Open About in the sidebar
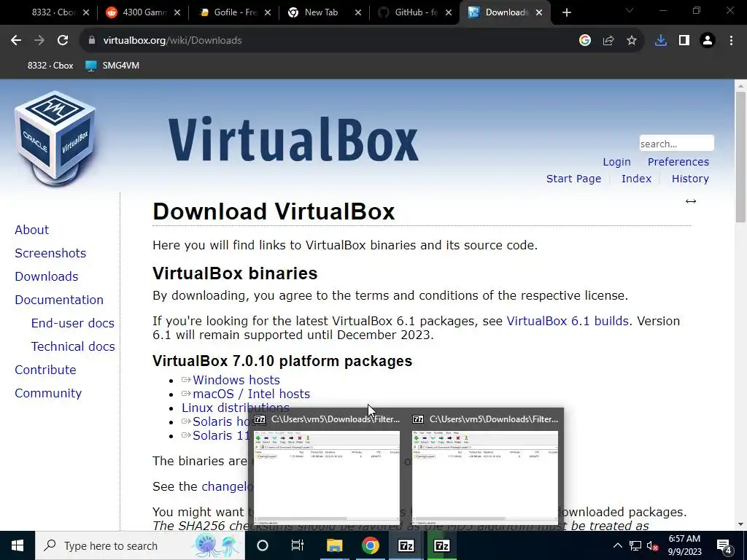The image size is (747, 560). coord(32,230)
